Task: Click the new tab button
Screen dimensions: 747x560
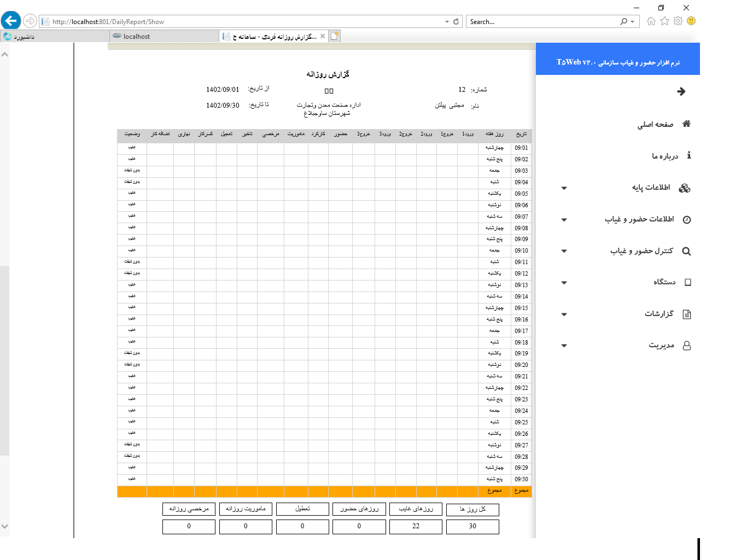Action: coord(335,36)
